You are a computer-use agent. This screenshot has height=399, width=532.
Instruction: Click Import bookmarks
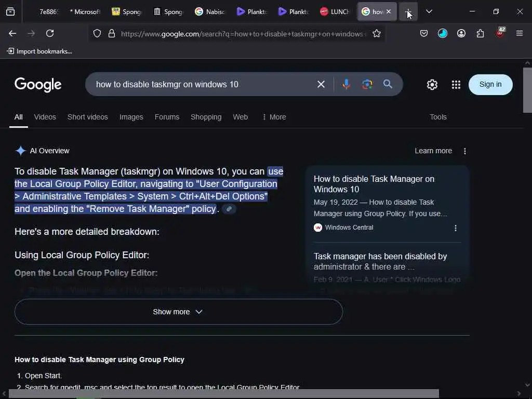click(x=39, y=51)
